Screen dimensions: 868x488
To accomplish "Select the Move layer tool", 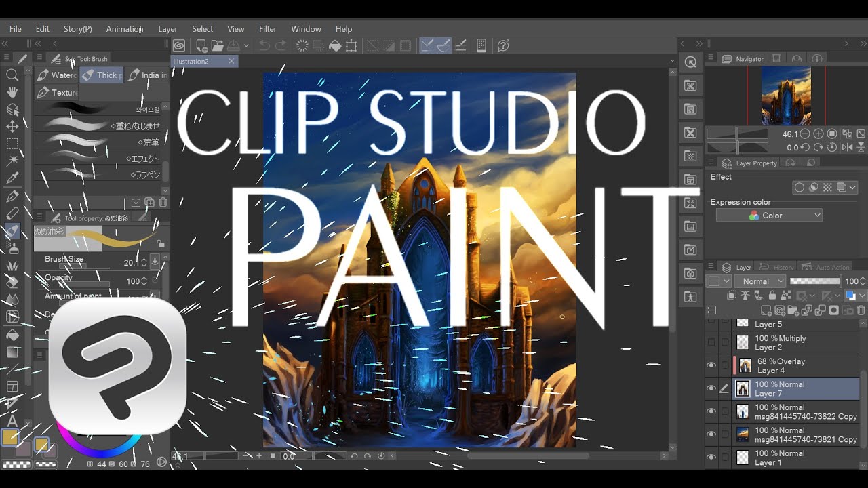I will pyautogui.click(x=12, y=127).
